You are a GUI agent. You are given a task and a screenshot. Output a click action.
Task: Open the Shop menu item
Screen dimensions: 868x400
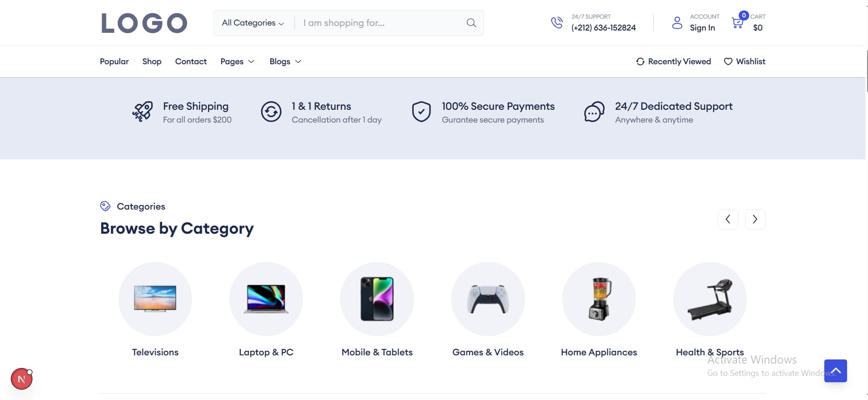(x=152, y=62)
